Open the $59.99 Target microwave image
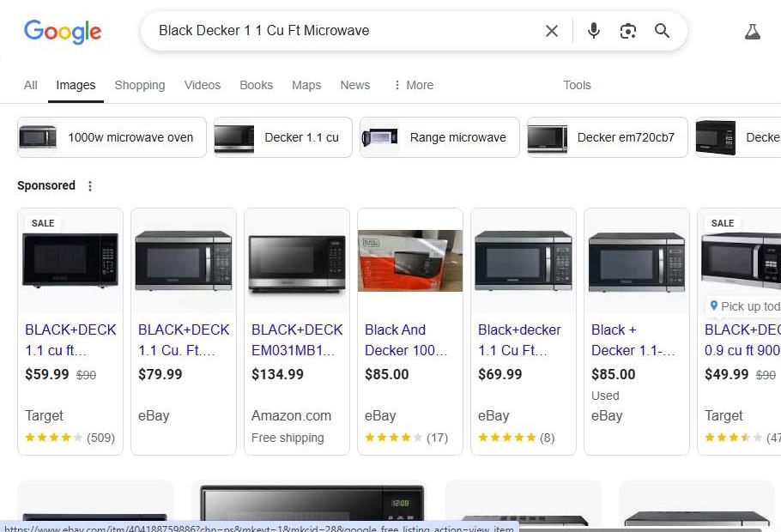The image size is (781, 532). pos(70,260)
